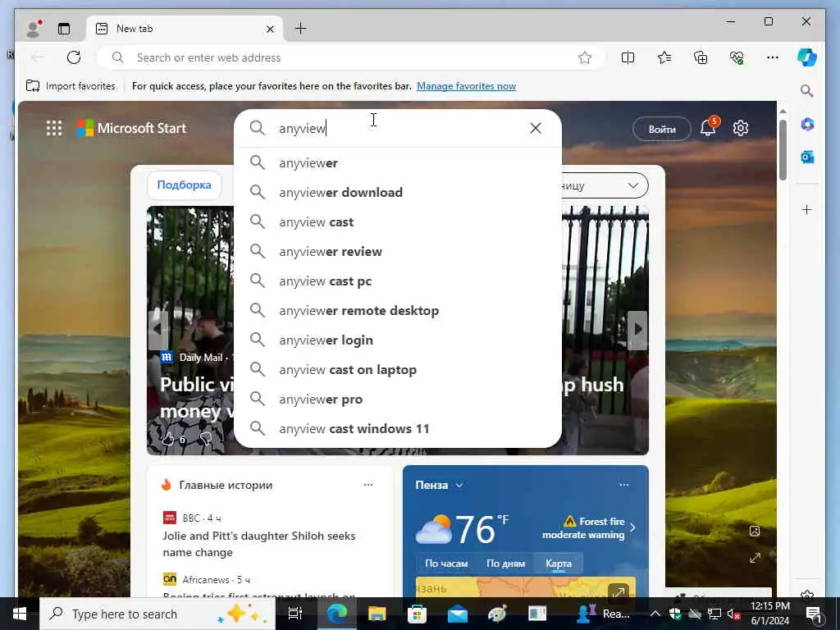This screenshot has height=630, width=840.
Task: Open split screen view
Action: [x=628, y=57]
